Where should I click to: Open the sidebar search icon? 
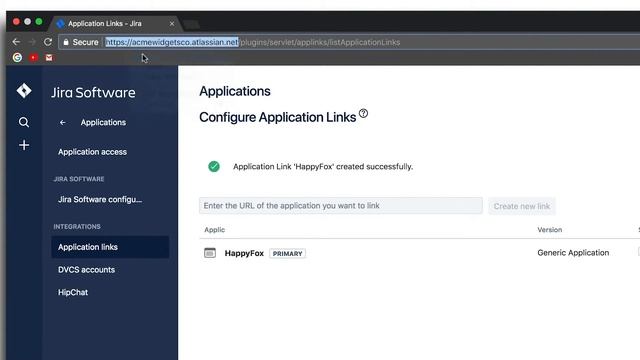(x=24, y=122)
